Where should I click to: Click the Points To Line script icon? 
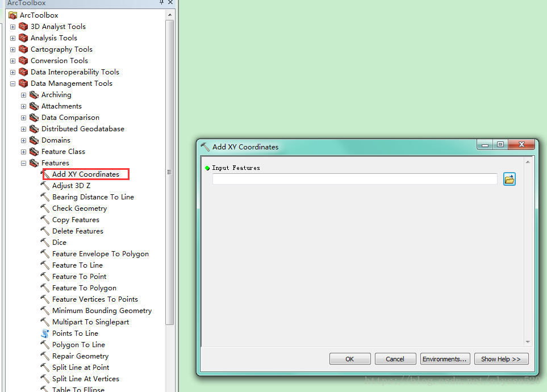pos(45,333)
